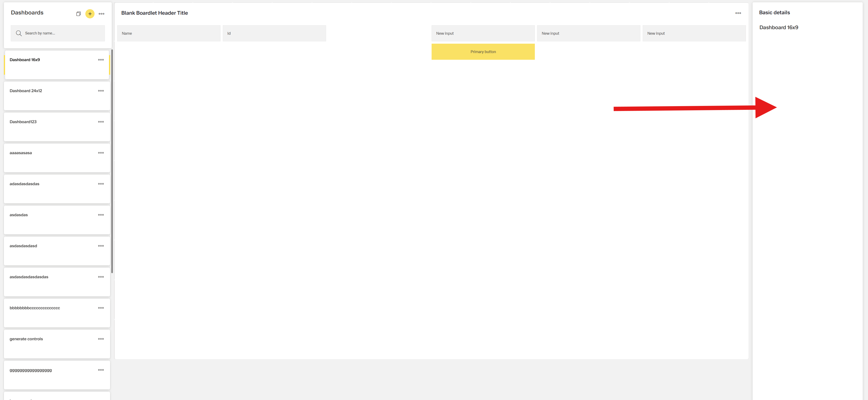
Task: Open the asdasdas item options menu
Action: pos(101,215)
